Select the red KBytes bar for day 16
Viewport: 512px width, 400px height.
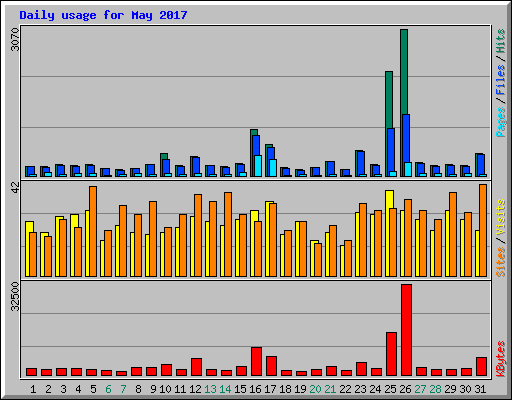coord(256,362)
